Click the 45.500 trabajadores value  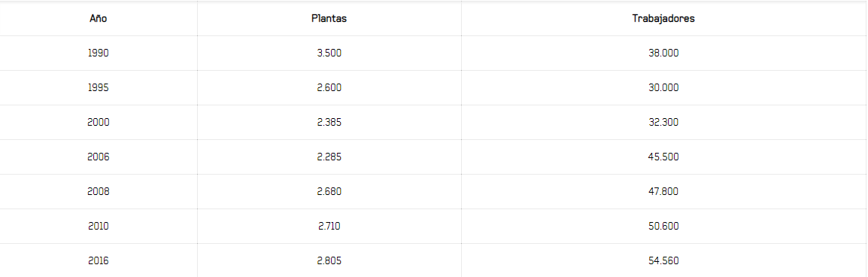[x=663, y=157]
